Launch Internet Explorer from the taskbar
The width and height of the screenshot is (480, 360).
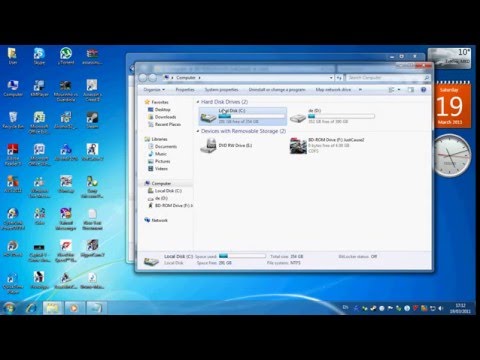[x=31, y=308]
